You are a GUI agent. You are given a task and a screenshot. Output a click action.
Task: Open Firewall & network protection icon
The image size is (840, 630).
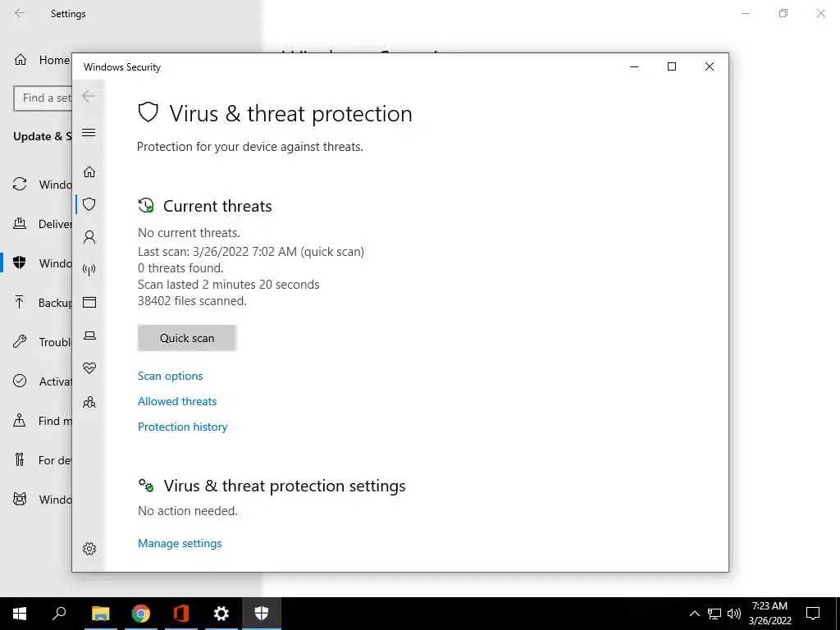89,269
